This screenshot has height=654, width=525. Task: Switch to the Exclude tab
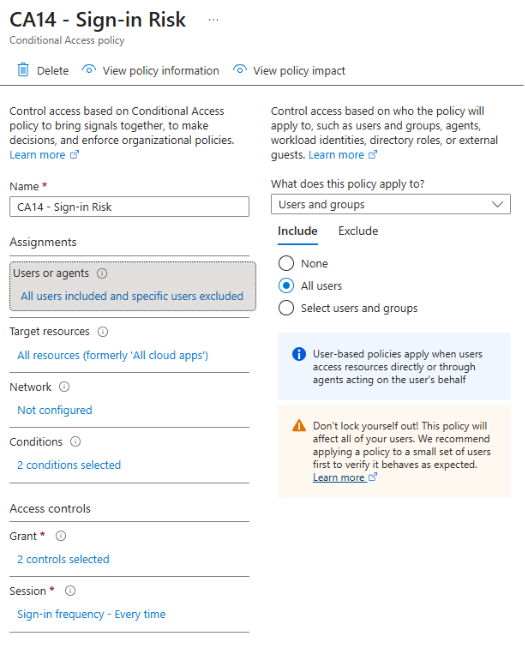coord(358,231)
